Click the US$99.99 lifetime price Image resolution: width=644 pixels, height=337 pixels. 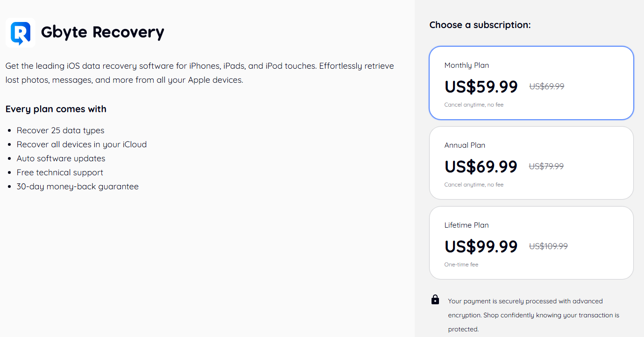pos(481,246)
